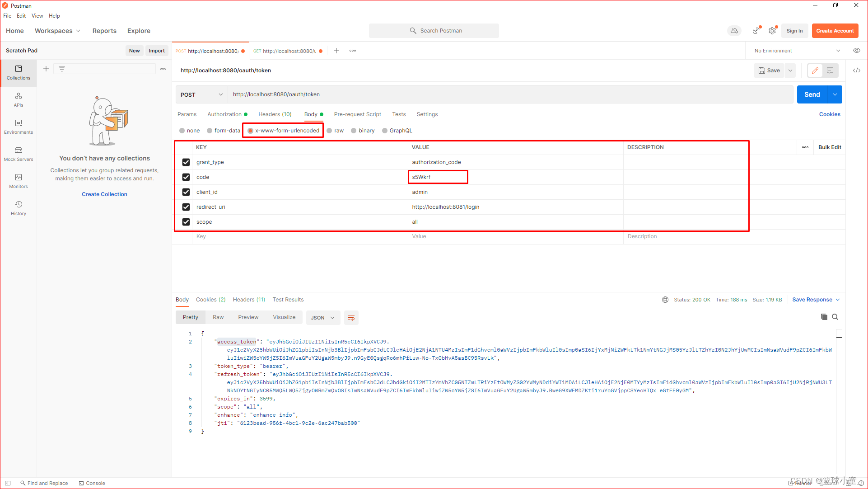The image size is (868, 489).
Task: Expand the Save button dropdown arrow
Action: pyautogui.click(x=790, y=71)
